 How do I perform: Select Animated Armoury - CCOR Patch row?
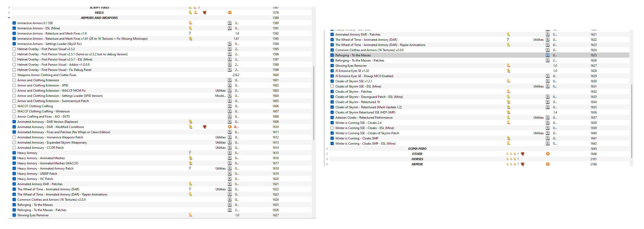click(161, 148)
